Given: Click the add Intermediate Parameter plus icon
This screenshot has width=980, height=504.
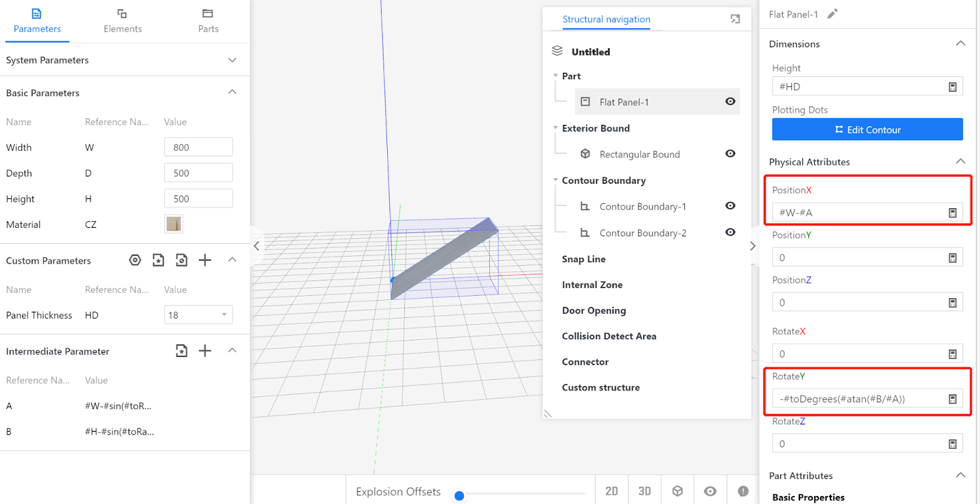Looking at the screenshot, I should (205, 351).
